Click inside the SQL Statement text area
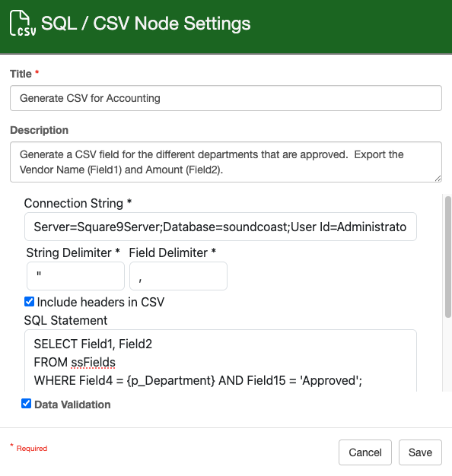 (221, 360)
